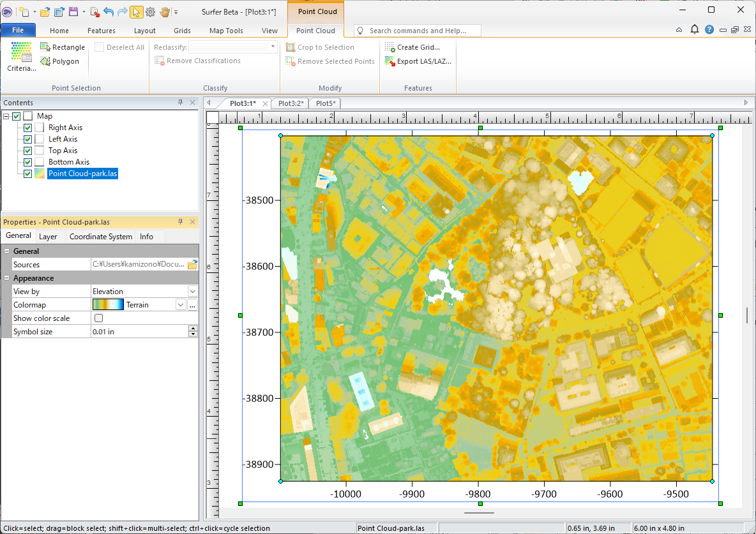
Task: Choose the Polygon point selection tool
Action: tap(59, 61)
